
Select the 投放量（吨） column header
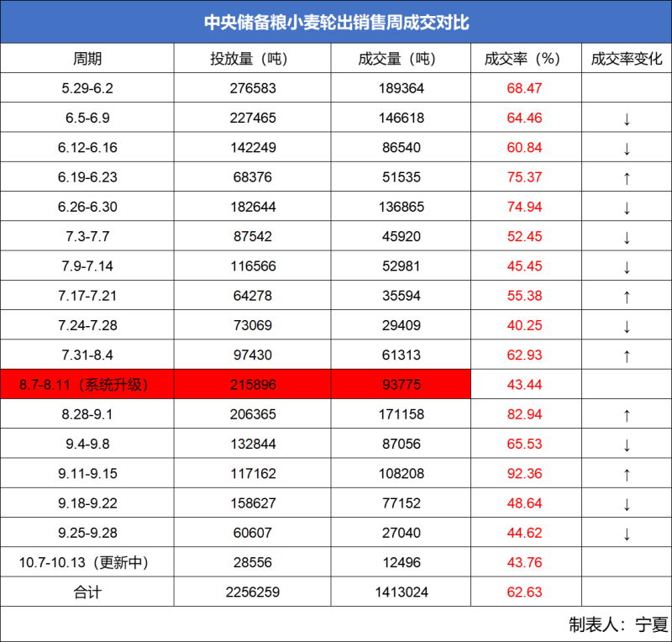click(249, 58)
